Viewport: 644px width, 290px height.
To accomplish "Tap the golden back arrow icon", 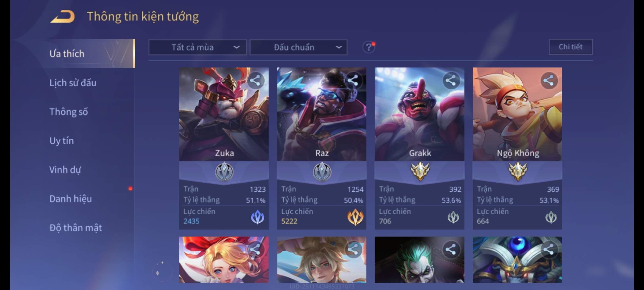I will pos(62,17).
